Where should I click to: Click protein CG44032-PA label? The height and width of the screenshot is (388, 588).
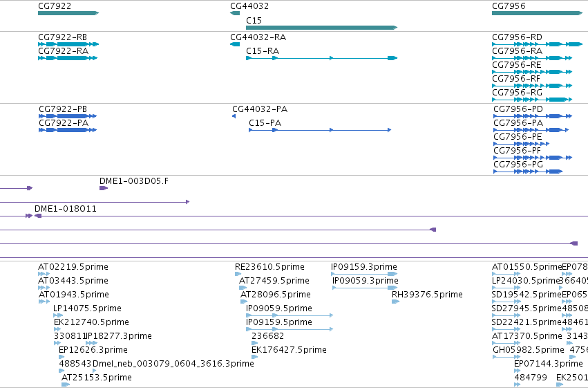click(260, 109)
